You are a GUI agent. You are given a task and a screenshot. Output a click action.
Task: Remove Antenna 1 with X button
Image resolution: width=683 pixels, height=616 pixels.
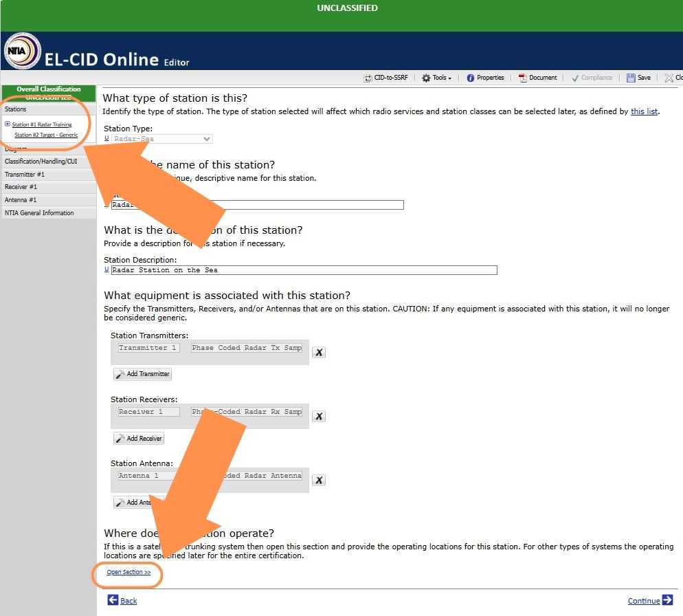pyautogui.click(x=319, y=480)
